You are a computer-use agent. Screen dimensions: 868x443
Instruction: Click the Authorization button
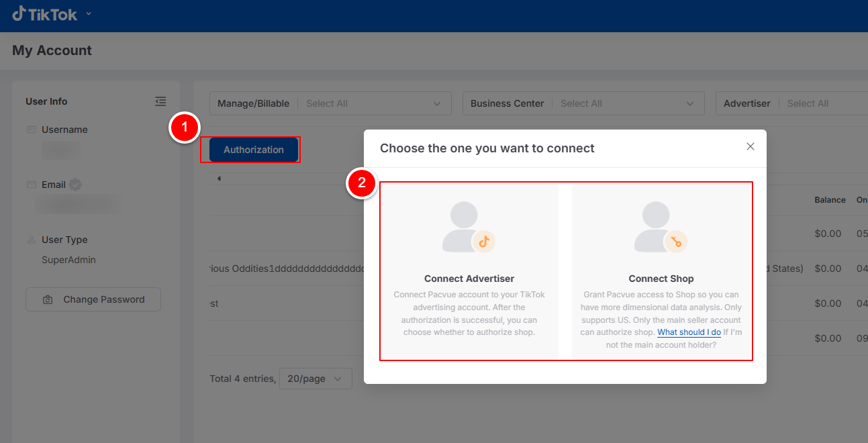tap(254, 150)
